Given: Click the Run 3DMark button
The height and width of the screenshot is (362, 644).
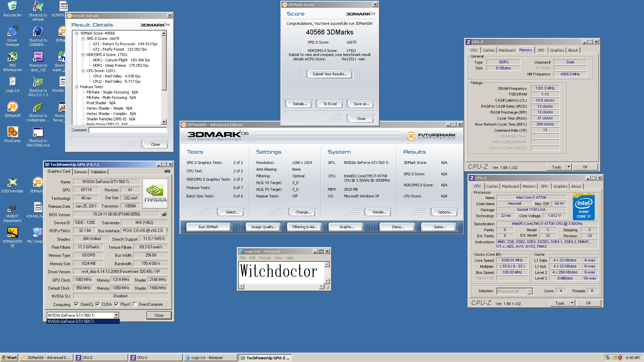Looking at the screenshot, I should (x=208, y=227).
